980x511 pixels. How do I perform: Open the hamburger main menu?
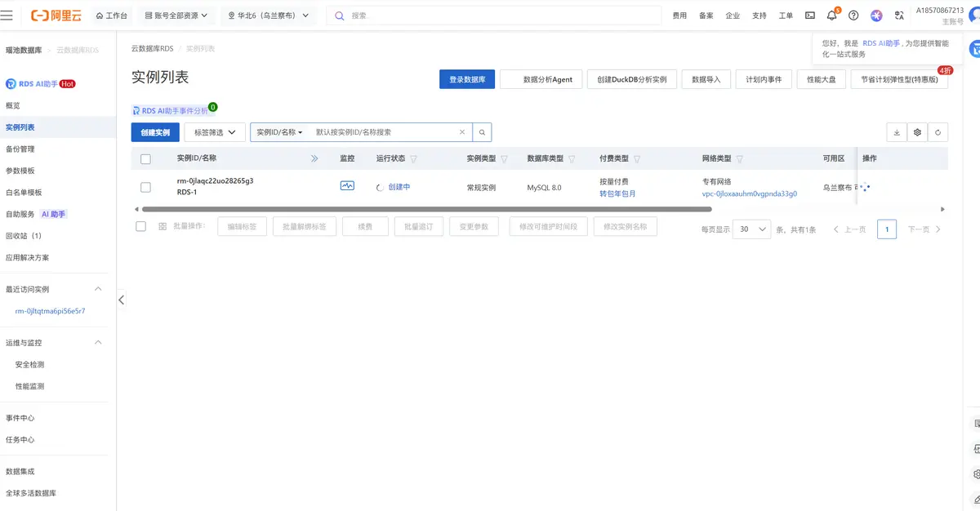(x=7, y=16)
